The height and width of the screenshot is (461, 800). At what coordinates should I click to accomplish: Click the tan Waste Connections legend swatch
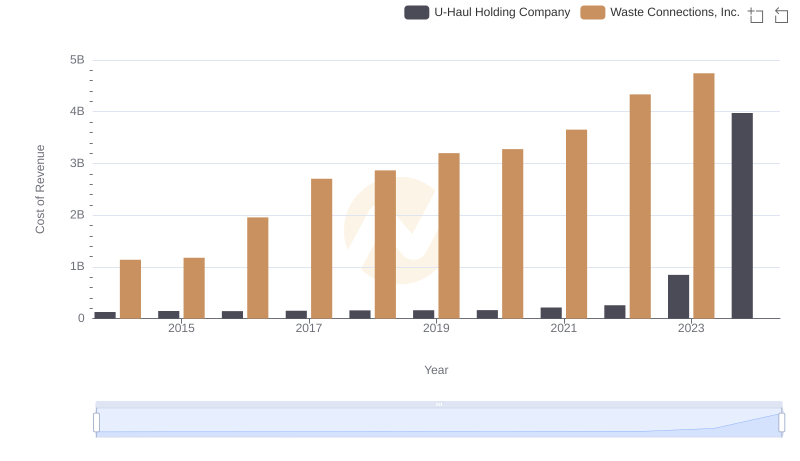[x=592, y=12]
